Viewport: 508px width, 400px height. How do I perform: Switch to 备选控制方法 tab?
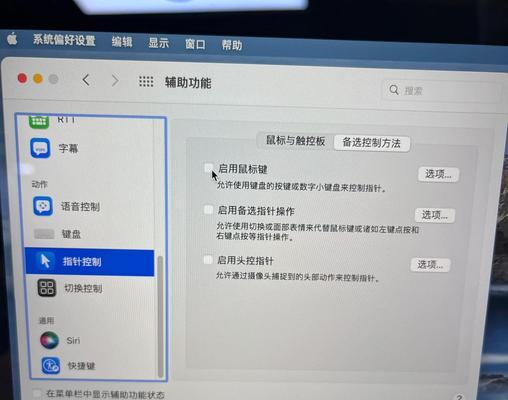pyautogui.click(x=372, y=143)
